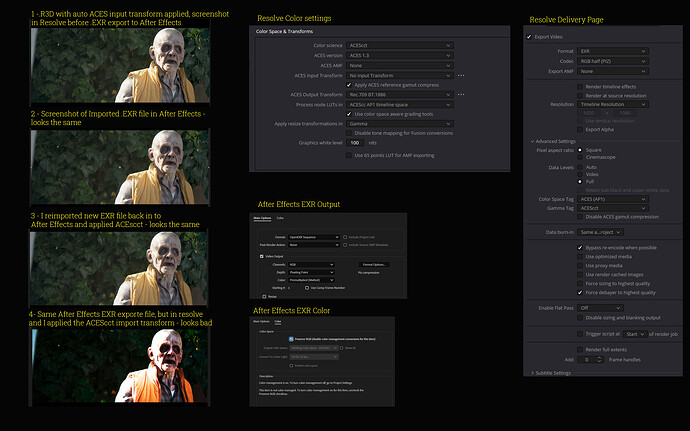Enable Disable tone mapping for Fusion conversions
This screenshot has width=690, height=431.
pos(349,133)
